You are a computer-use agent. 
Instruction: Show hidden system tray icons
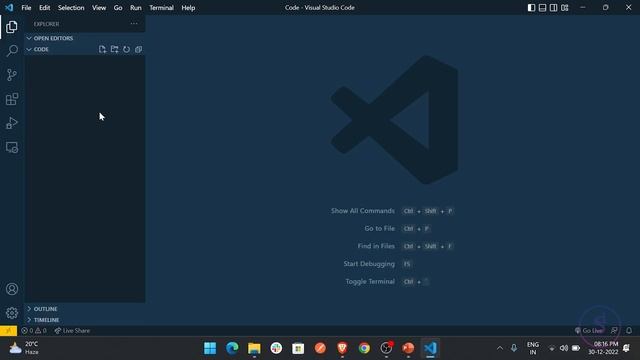[500, 348]
